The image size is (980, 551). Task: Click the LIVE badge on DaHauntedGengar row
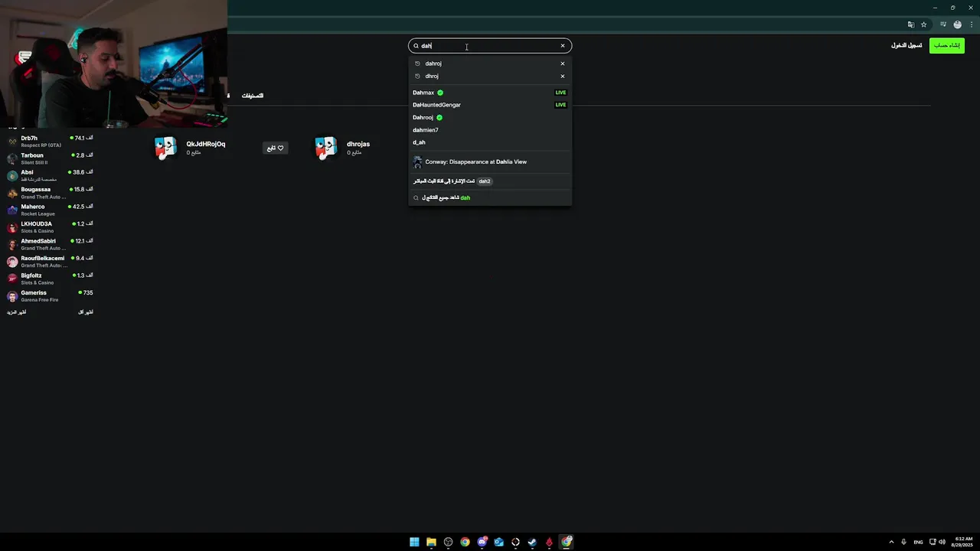pyautogui.click(x=560, y=105)
